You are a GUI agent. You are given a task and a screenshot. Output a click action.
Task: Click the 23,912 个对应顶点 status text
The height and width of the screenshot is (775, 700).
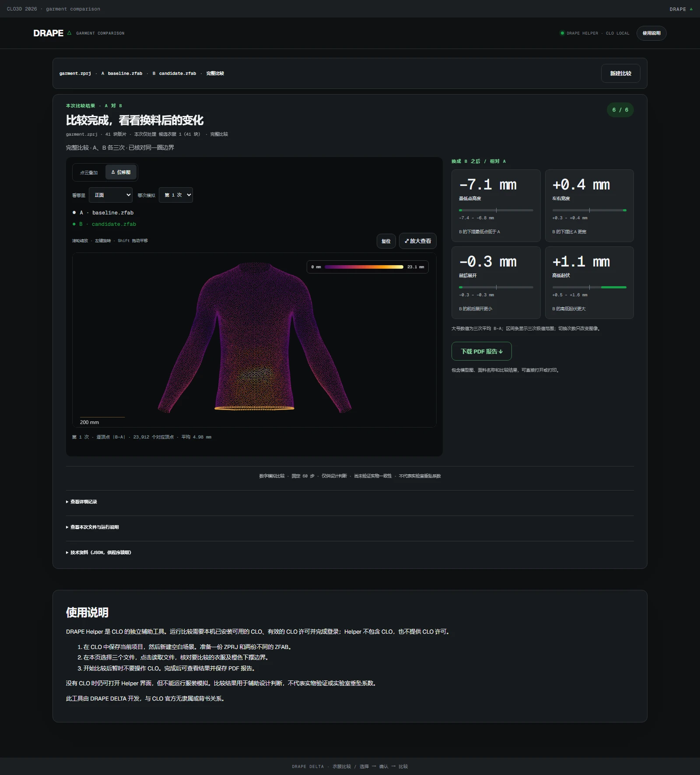tap(154, 437)
